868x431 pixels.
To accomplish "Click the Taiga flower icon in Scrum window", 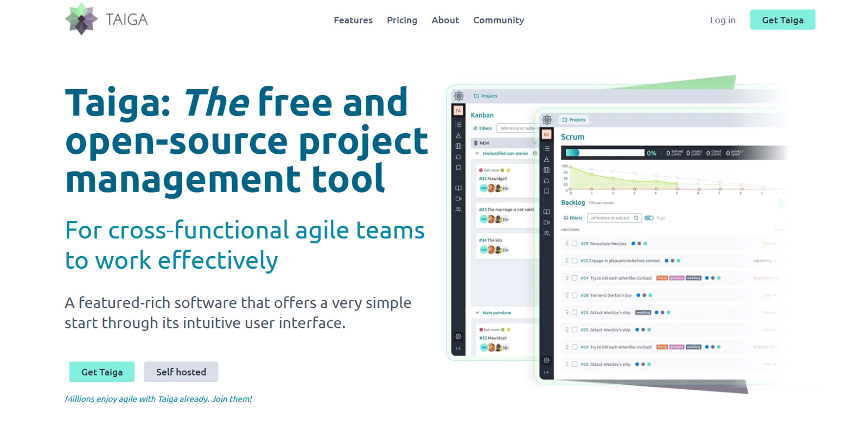I will 547,120.
